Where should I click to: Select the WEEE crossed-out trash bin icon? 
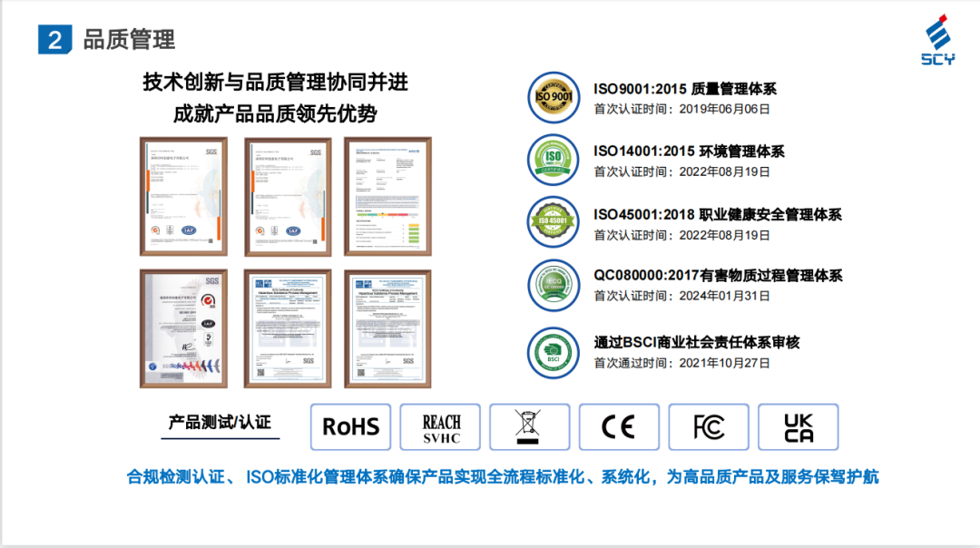tap(529, 426)
